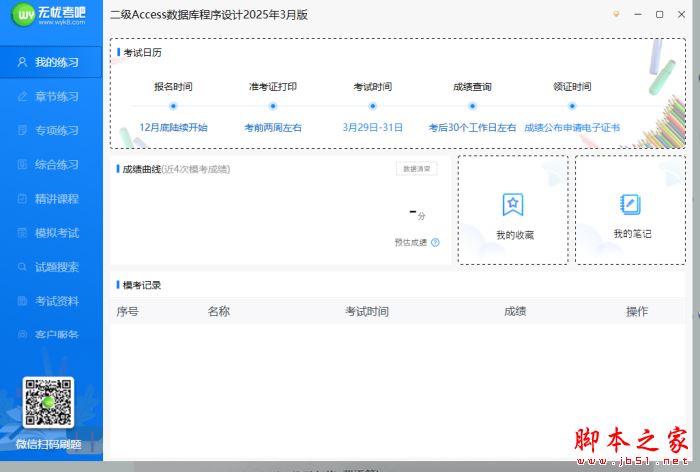Open 章节练习 section
Screen dimensions: 700x472
[51, 96]
